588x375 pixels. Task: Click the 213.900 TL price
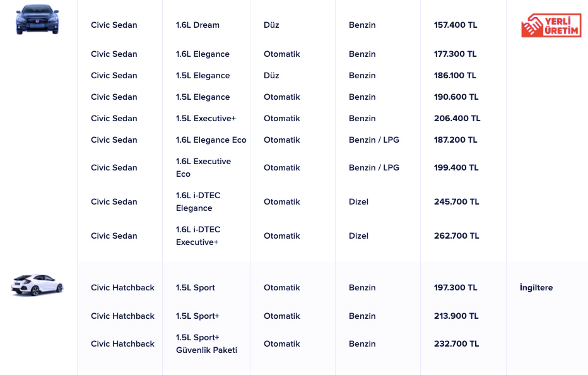(x=456, y=316)
